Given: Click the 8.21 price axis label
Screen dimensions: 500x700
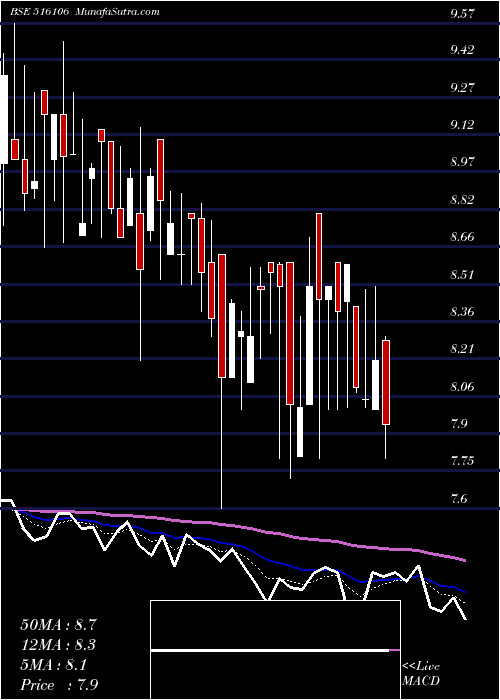Looking at the screenshot, I should 462,348.
